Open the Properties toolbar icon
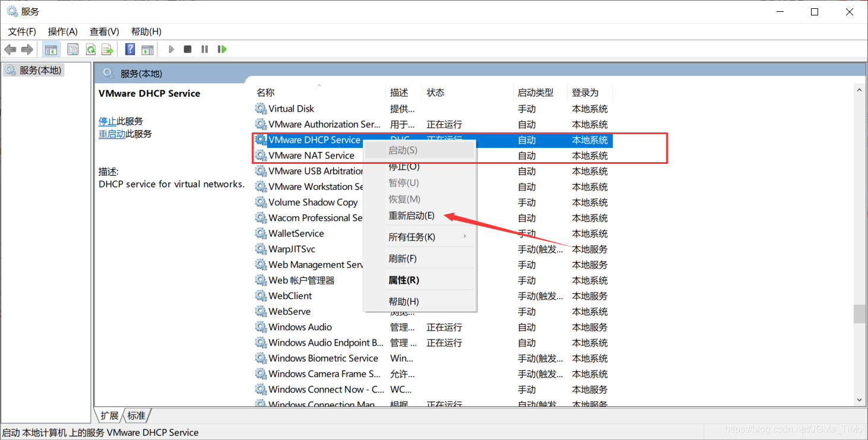Viewport: 868px width, 440px height. 73,49
